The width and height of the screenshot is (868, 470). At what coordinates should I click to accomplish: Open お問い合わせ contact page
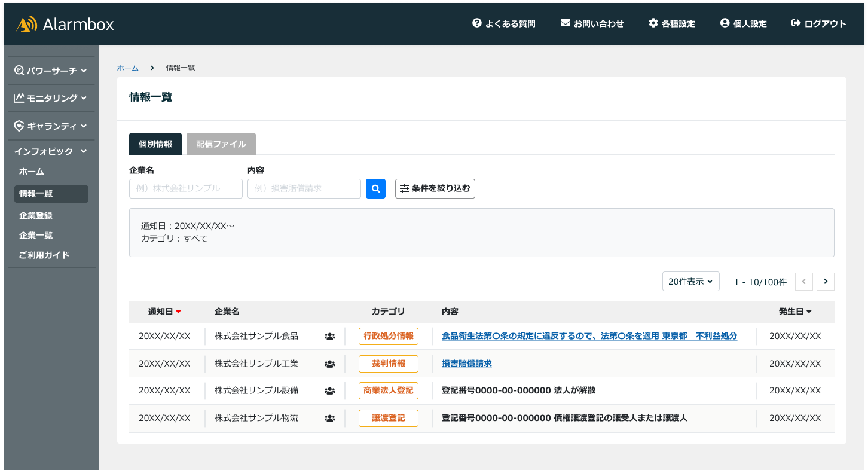point(592,24)
